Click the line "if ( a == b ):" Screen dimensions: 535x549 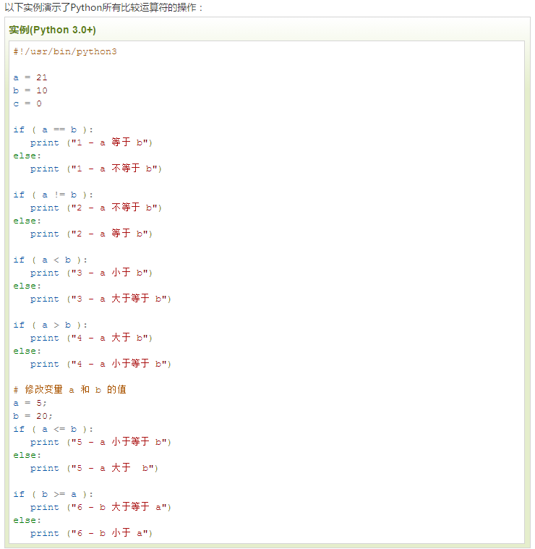53,130
